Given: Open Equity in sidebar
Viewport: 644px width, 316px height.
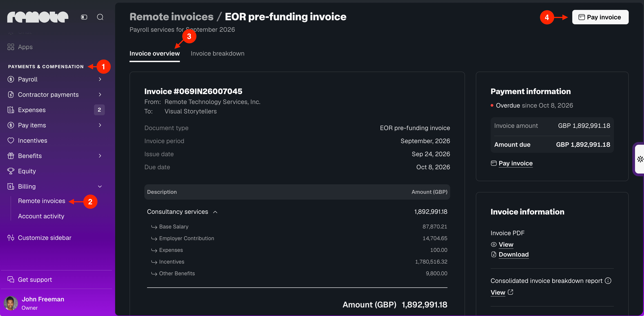Looking at the screenshot, I should [x=27, y=171].
